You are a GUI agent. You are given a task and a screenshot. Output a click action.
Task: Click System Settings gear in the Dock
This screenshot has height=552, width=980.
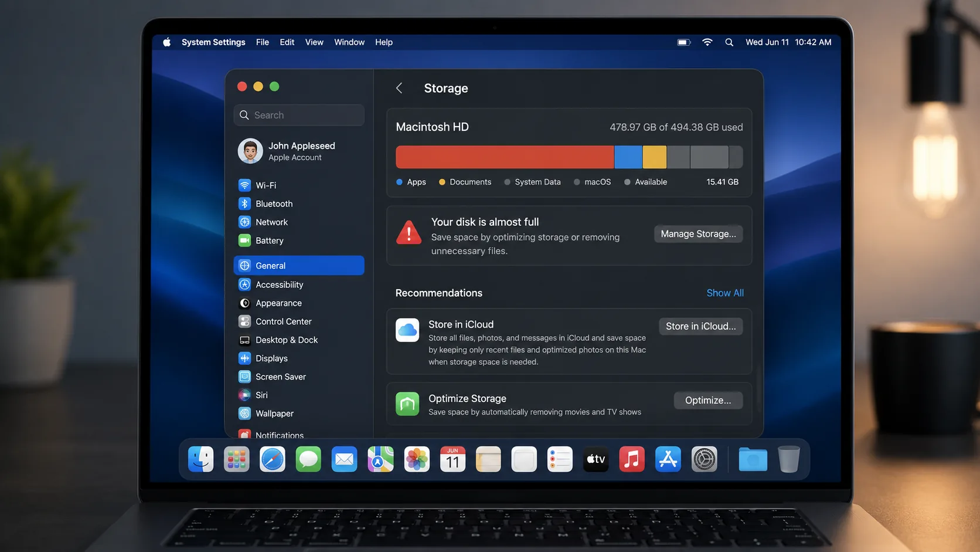coord(704,459)
